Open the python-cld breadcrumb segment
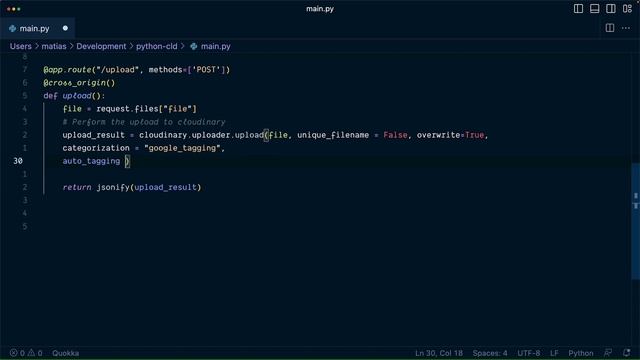 coord(157,46)
